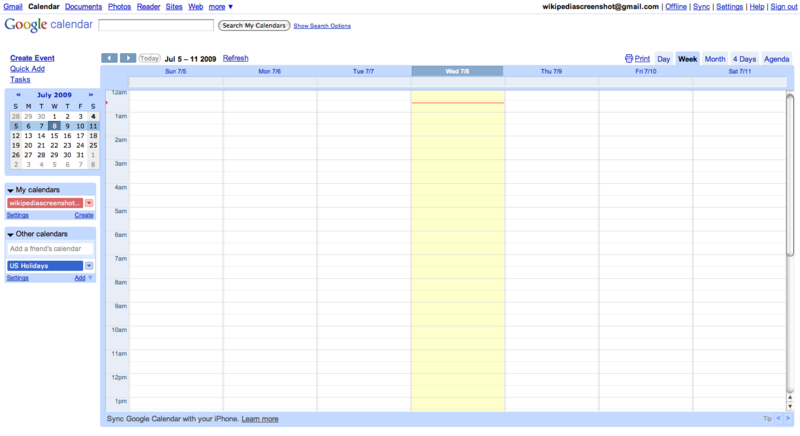
Task: Select the Sat 7/11 column header
Action: pos(739,71)
